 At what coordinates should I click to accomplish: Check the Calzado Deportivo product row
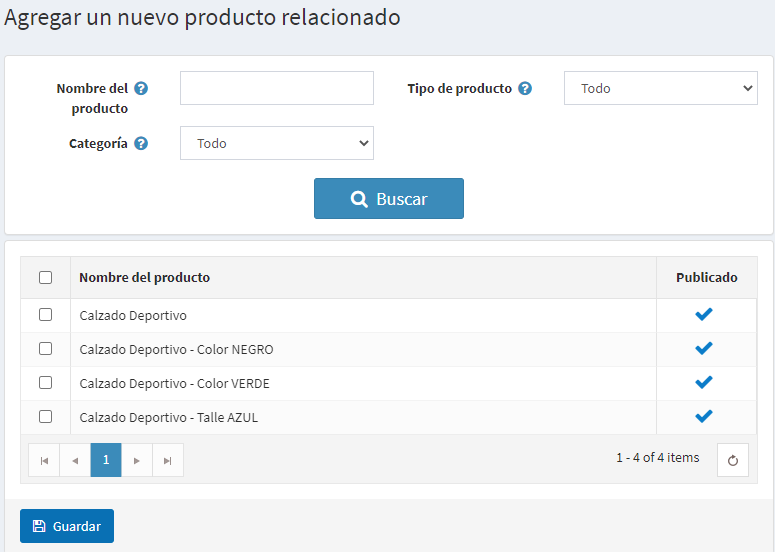pyautogui.click(x=45, y=315)
